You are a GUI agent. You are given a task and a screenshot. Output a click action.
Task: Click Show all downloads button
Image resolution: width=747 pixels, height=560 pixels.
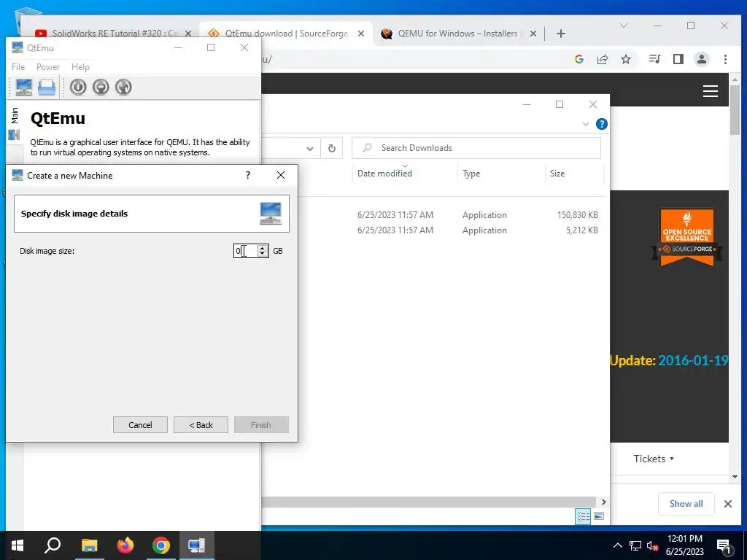pyautogui.click(x=686, y=504)
